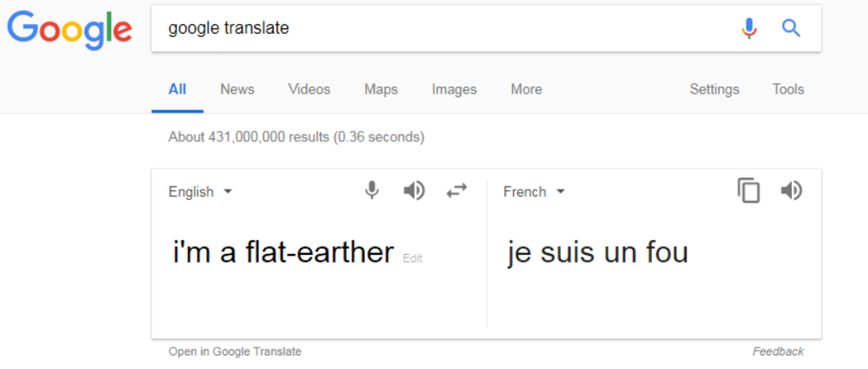Viewport: 868px width, 369px height.
Task: Listen to the French translation audio
Action: (x=792, y=191)
